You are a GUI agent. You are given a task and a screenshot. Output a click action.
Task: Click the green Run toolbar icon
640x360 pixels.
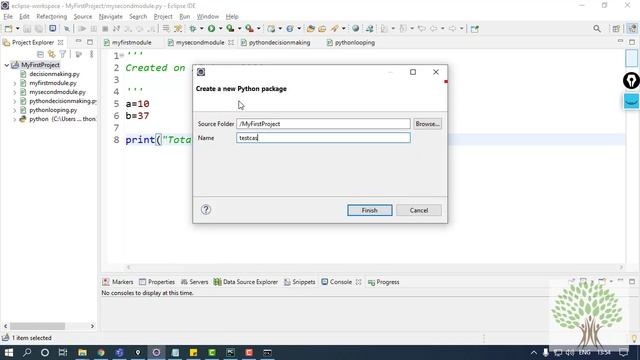click(x=211, y=29)
